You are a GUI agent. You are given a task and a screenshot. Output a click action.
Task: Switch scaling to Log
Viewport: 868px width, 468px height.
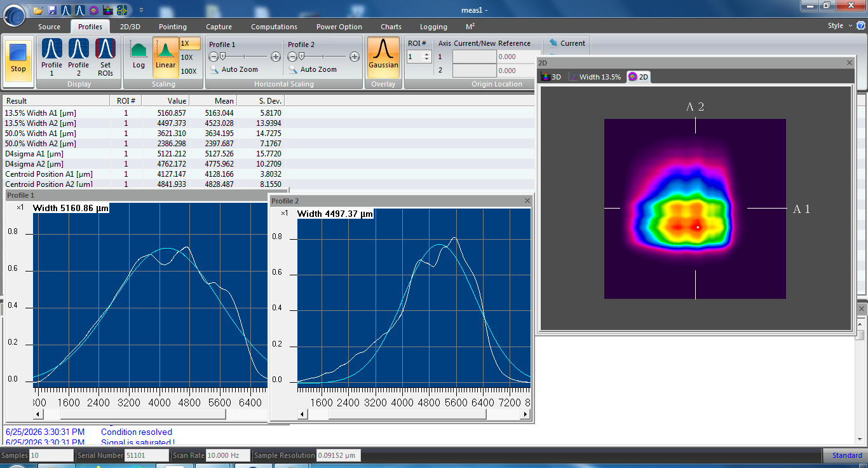coord(139,57)
